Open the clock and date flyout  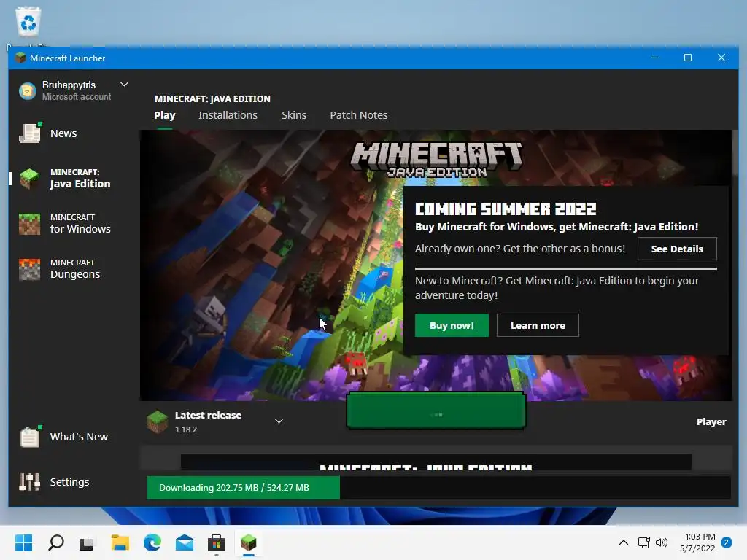pyautogui.click(x=697, y=542)
